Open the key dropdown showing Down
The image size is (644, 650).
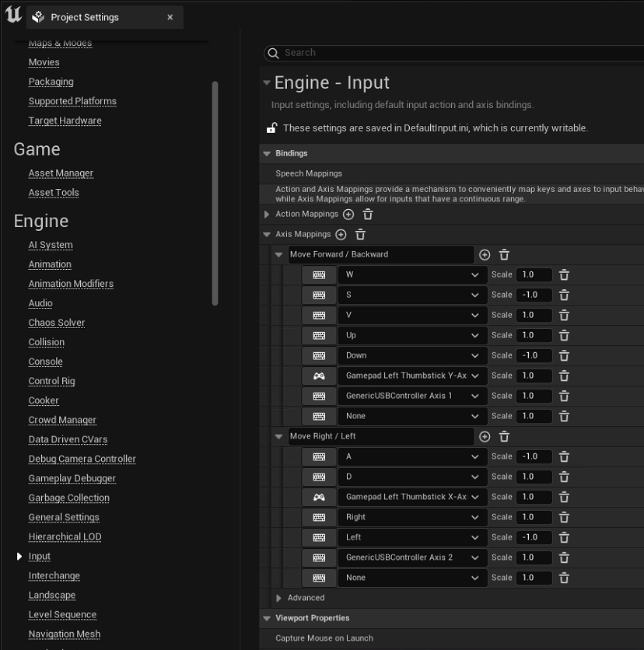click(x=412, y=356)
